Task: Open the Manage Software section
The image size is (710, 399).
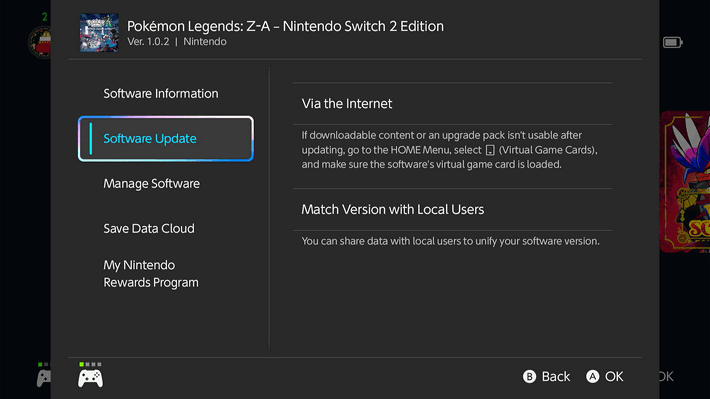Action: tap(151, 183)
